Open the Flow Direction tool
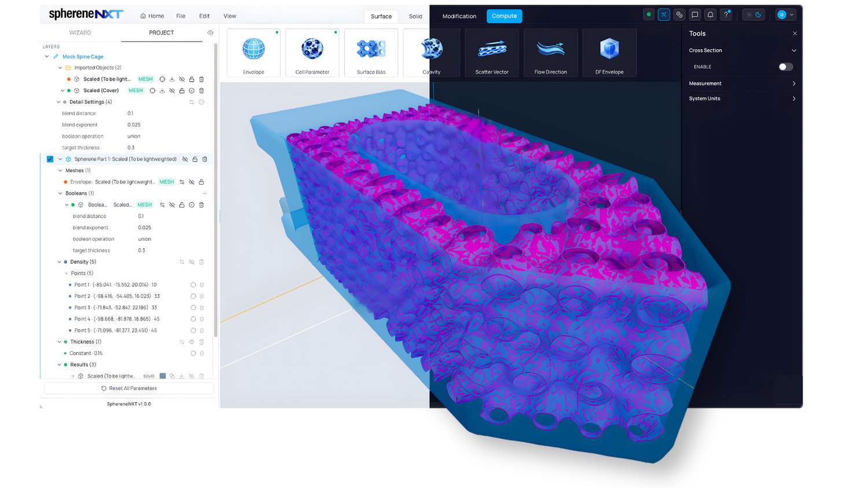868x488 pixels. point(551,53)
